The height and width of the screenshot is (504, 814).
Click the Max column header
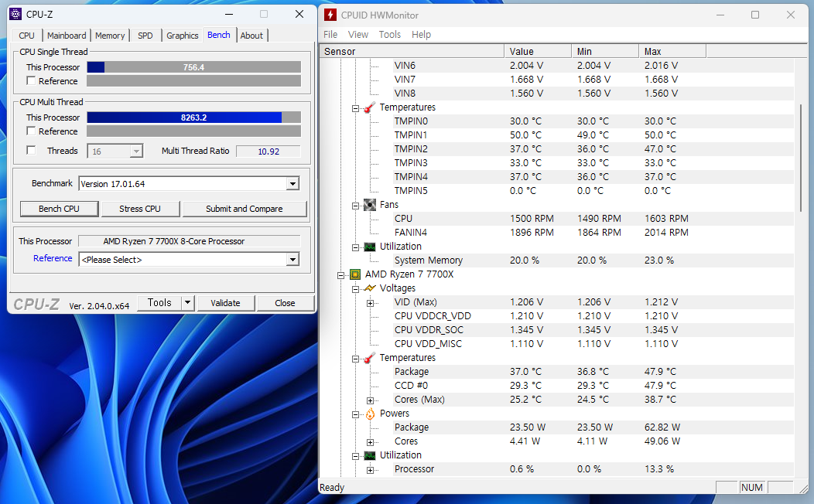point(672,51)
